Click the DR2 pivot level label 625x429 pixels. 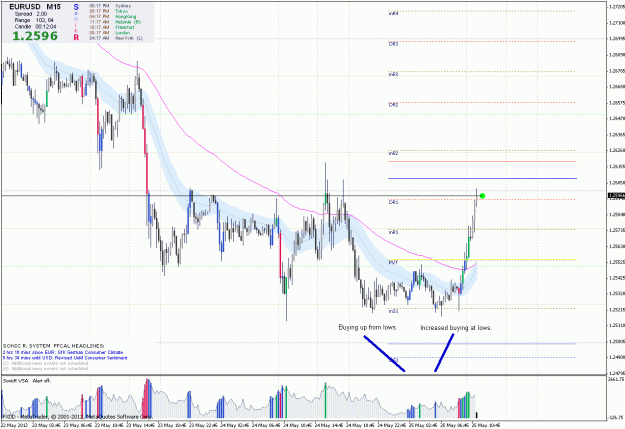(393, 105)
